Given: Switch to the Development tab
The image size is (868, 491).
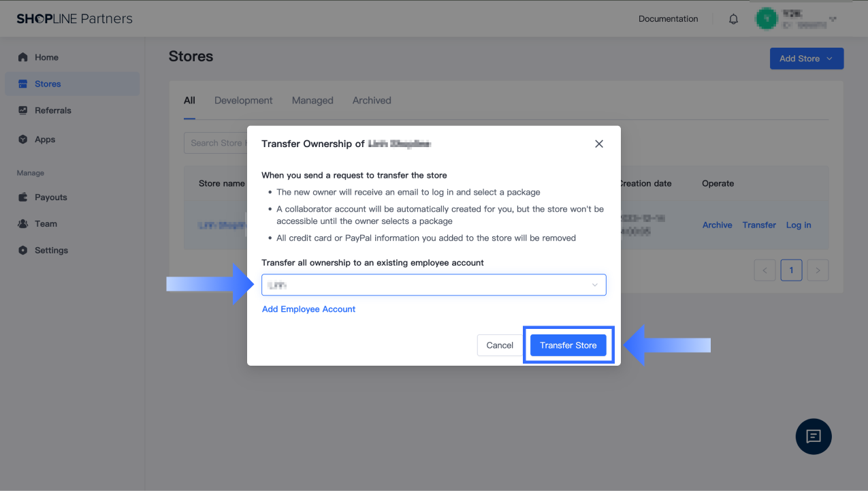Looking at the screenshot, I should 243,100.
